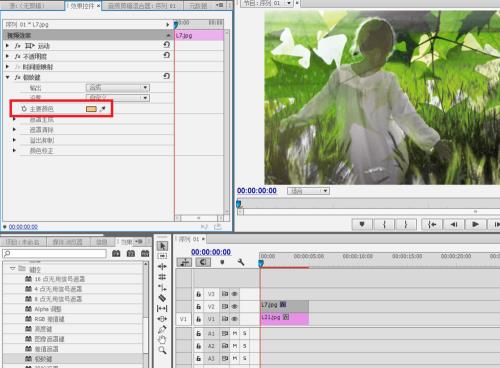
Task: Toggle nest sequences button in timeline
Action: click(x=184, y=262)
